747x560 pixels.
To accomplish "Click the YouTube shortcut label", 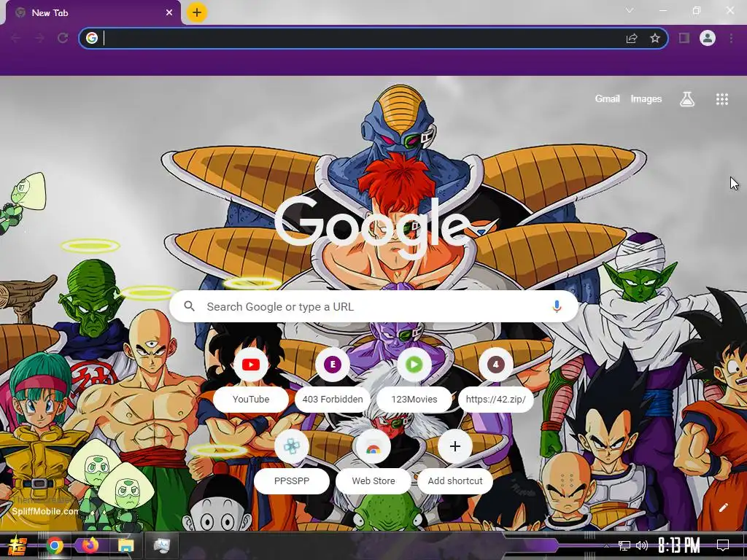I will click(x=251, y=399).
